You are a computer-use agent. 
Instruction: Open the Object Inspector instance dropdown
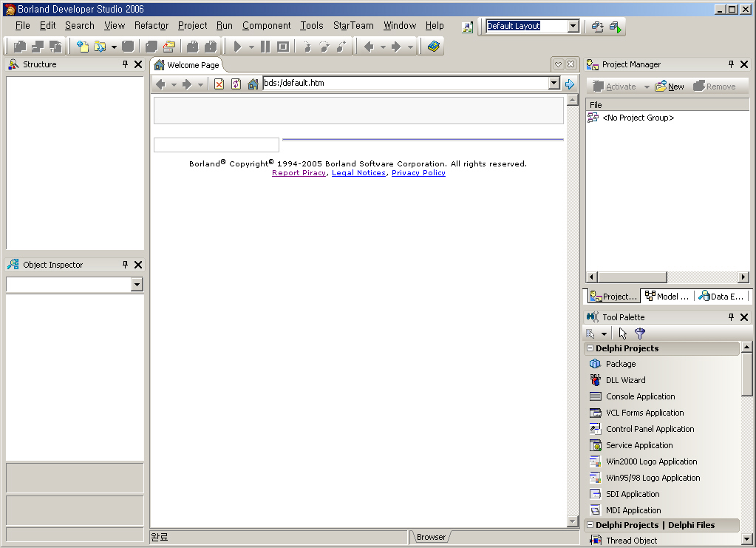pyautogui.click(x=137, y=285)
